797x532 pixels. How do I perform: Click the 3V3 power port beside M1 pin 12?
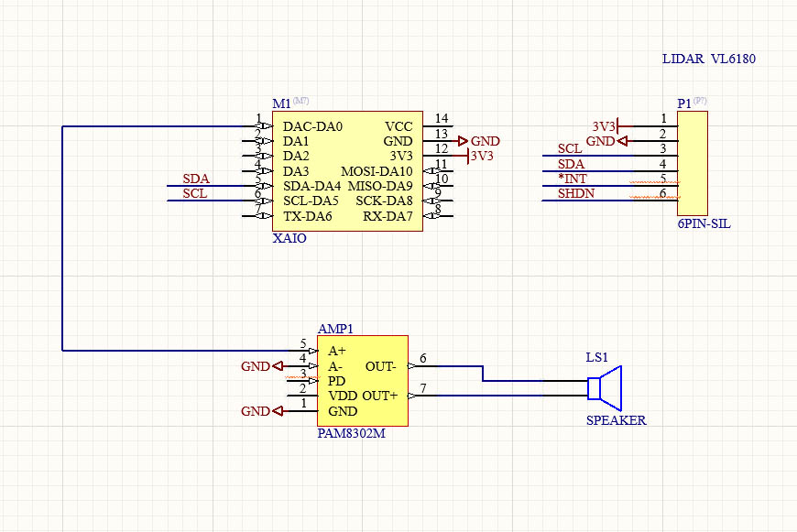pyautogui.click(x=481, y=157)
